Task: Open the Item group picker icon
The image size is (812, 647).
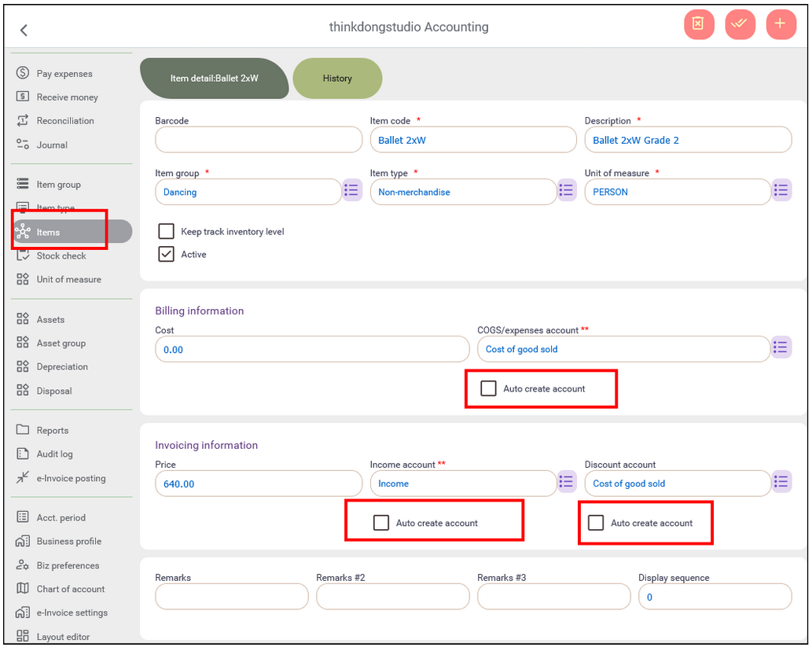Action: click(x=351, y=189)
